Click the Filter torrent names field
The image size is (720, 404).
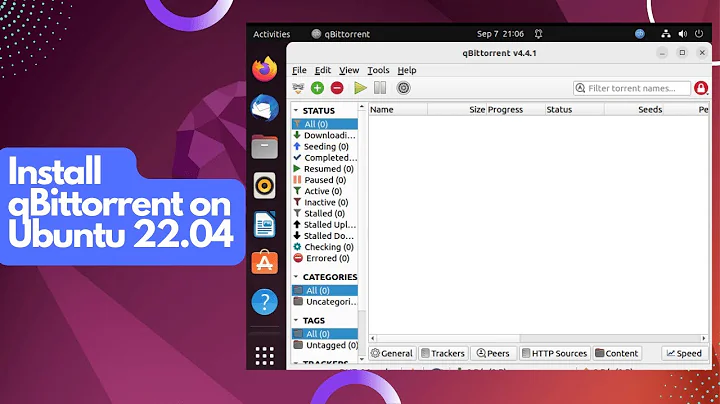632,88
